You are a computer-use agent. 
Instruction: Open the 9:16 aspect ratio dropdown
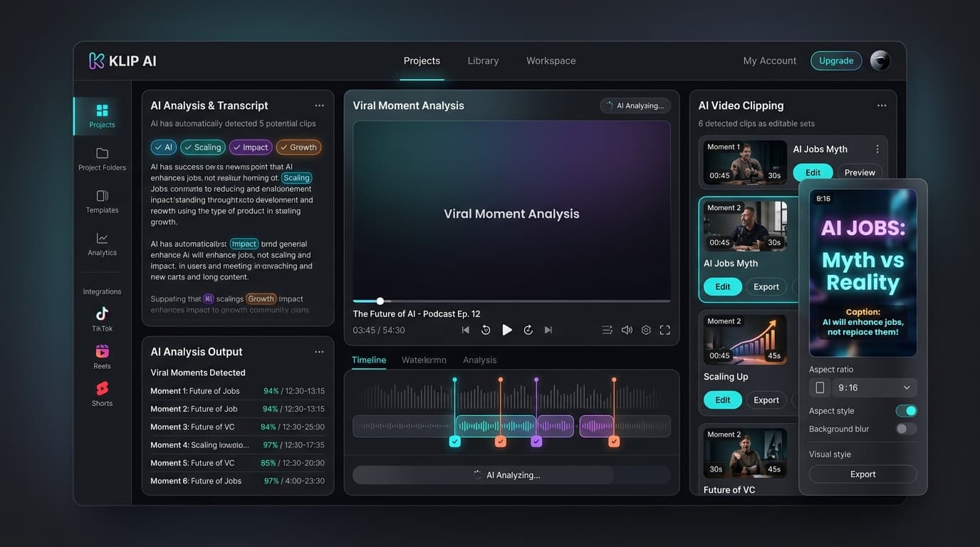click(874, 387)
